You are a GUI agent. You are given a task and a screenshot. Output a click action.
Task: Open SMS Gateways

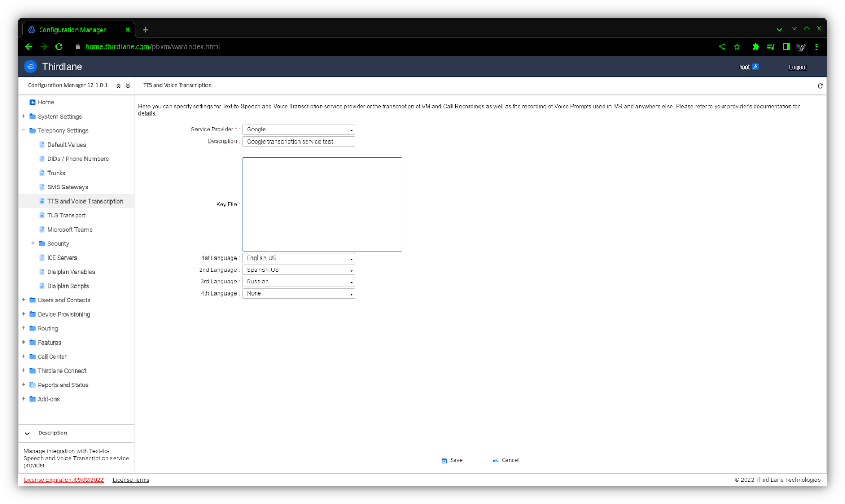point(68,187)
